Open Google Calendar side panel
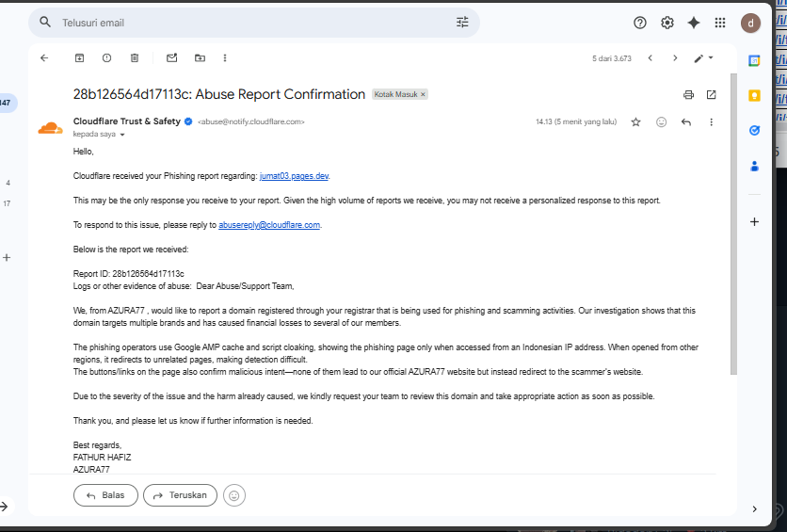The height and width of the screenshot is (532, 787). 754,60
